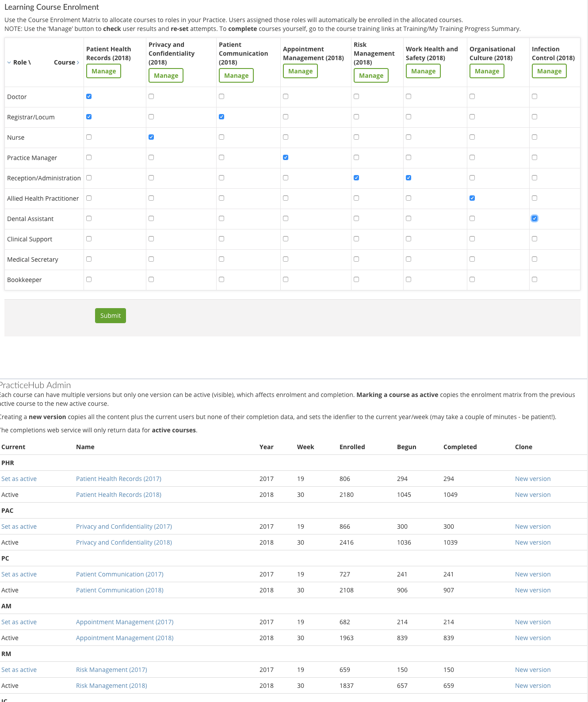Submit the course enrolment matrix
588x702 pixels.
tap(111, 316)
